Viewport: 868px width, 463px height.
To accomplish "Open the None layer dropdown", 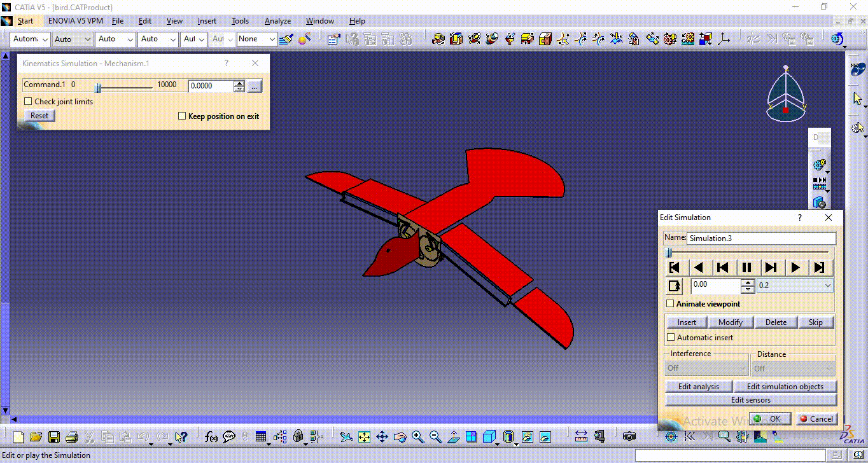I will 257,39.
